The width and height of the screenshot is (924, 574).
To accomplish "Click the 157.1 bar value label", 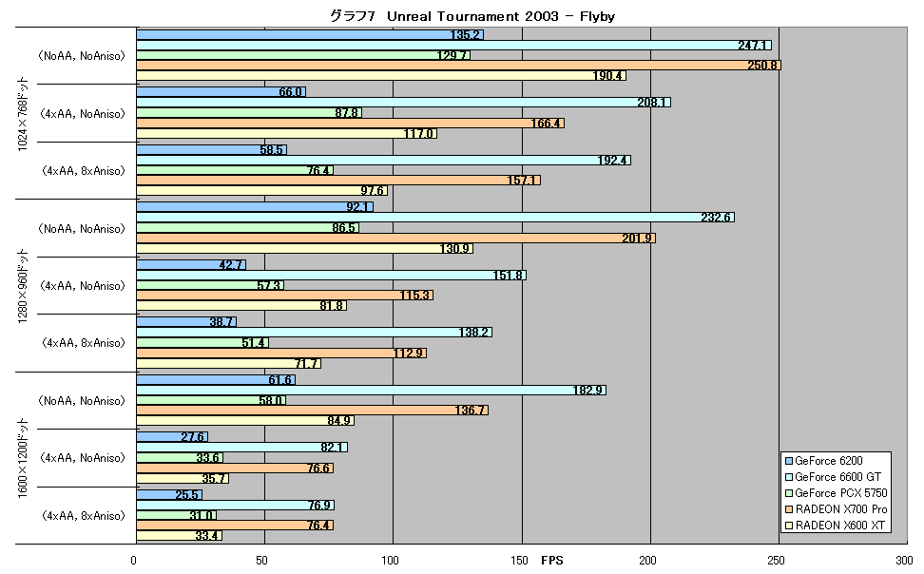I will click(522, 181).
